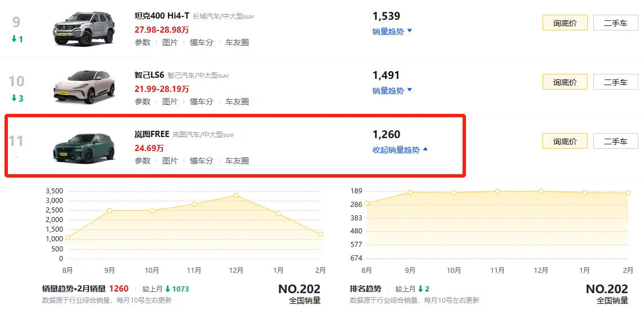This screenshot has width=644, height=314.
Task: Select the 12月 peak point on sales chart
Action: click(236, 195)
